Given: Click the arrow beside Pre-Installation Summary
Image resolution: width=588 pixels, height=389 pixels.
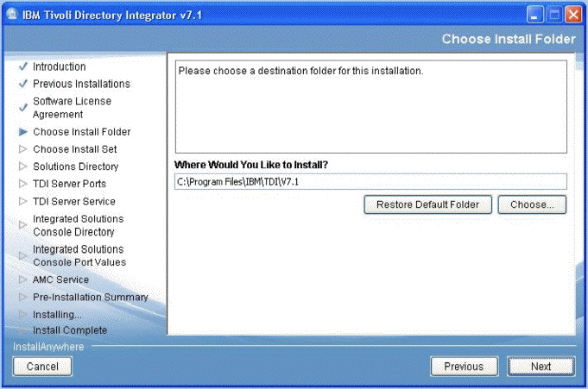Looking at the screenshot, I should pos(22,297).
